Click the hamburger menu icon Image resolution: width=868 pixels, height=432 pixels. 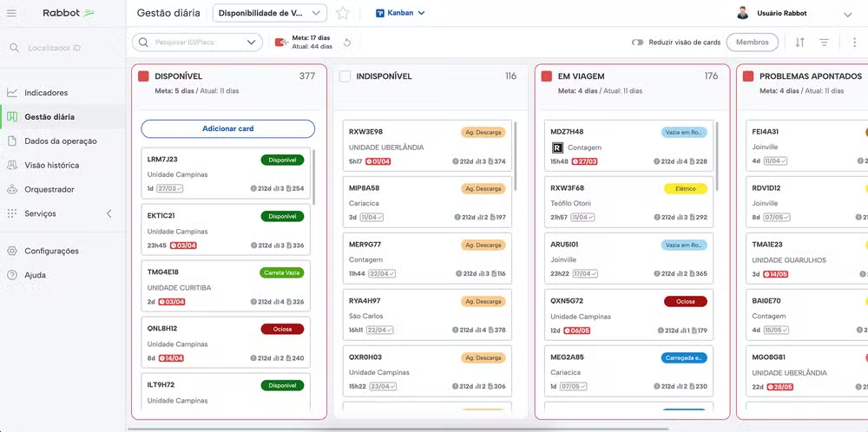pos(12,13)
